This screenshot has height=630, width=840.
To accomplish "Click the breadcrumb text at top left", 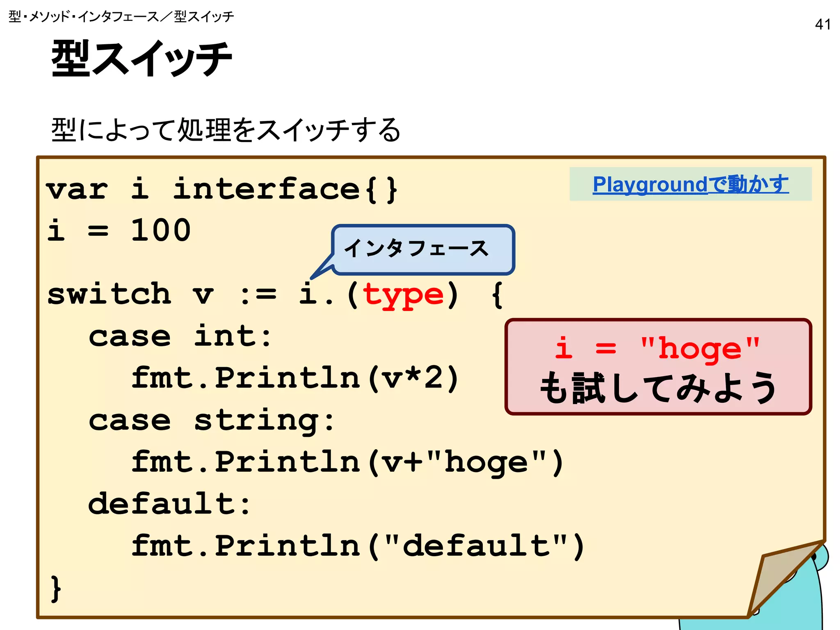I will (121, 16).
